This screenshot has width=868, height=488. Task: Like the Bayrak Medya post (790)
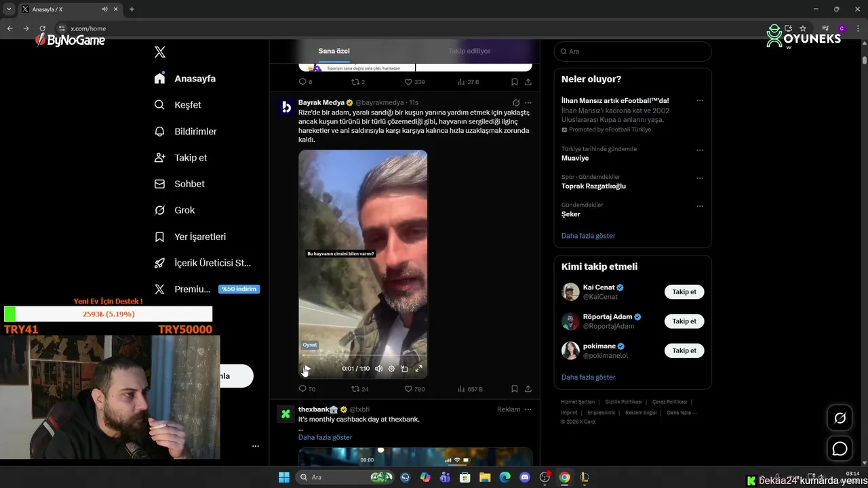tap(415, 389)
